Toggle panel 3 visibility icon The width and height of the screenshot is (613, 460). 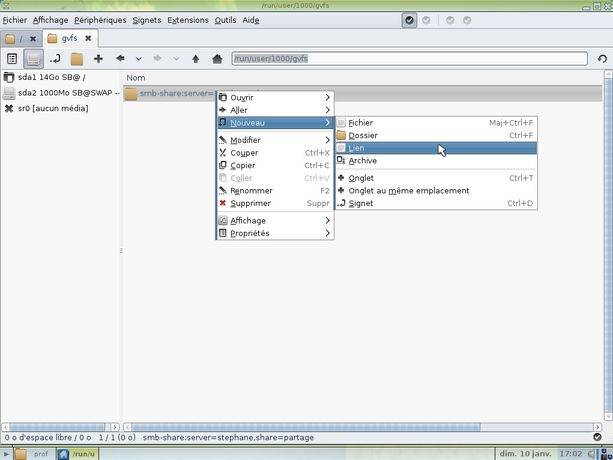point(450,20)
